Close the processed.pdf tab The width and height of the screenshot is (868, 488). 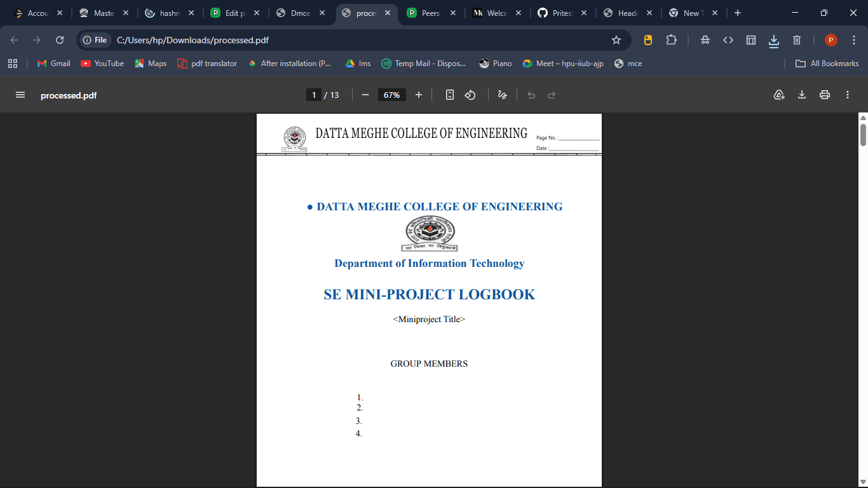tap(387, 13)
